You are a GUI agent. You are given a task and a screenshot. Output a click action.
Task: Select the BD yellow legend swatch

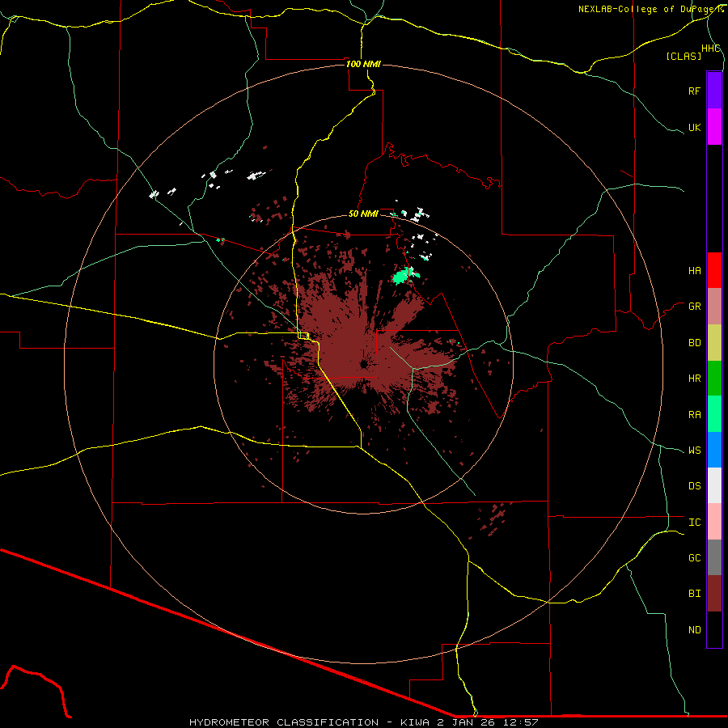(x=714, y=343)
